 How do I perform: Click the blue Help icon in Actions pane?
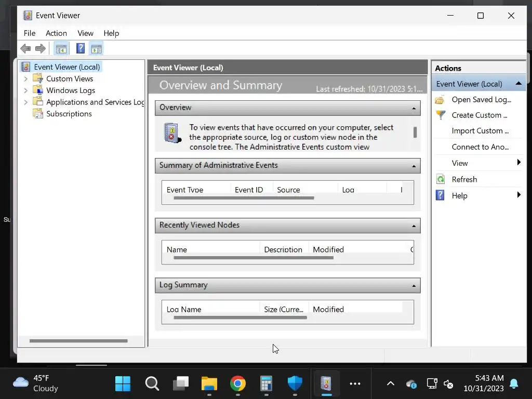point(440,195)
